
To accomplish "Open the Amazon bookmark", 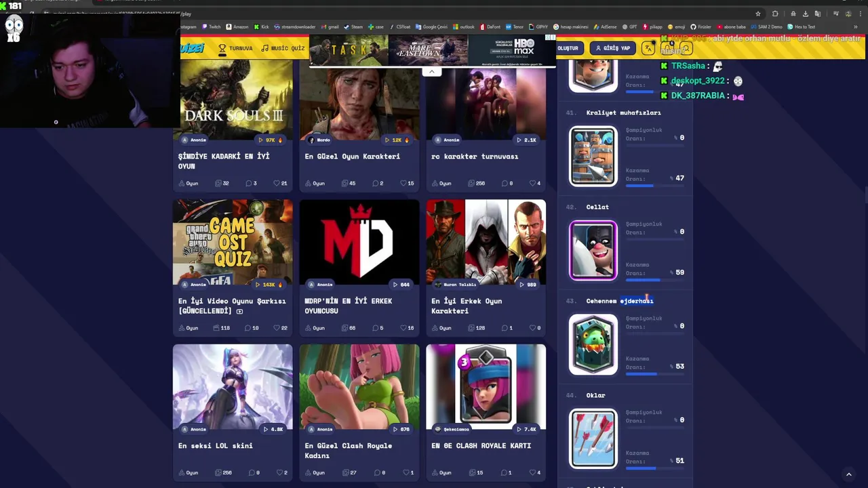I will 237,27.
